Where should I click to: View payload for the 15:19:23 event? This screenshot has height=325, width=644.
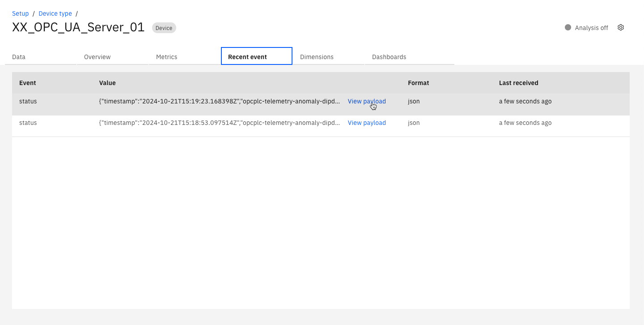367,101
